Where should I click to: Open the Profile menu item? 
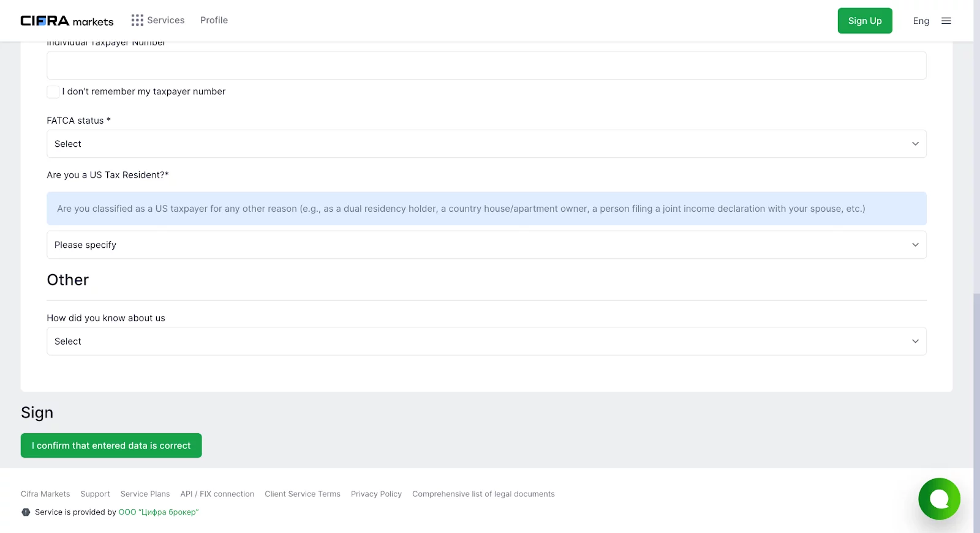pyautogui.click(x=214, y=20)
